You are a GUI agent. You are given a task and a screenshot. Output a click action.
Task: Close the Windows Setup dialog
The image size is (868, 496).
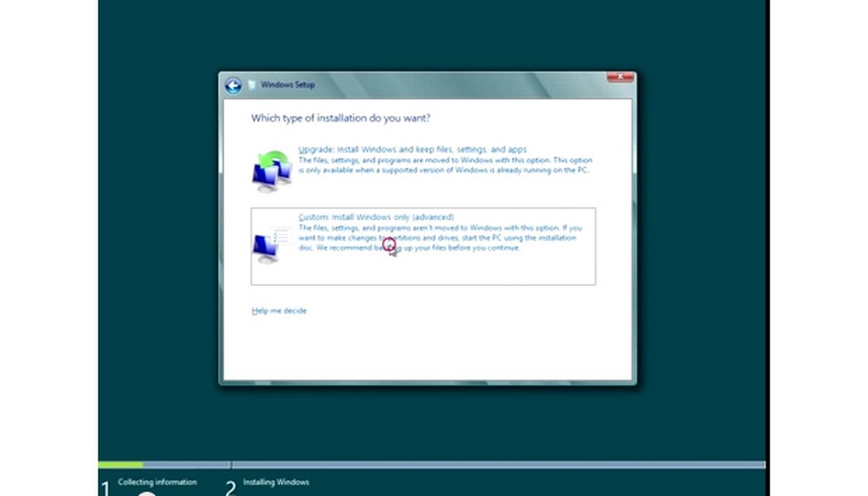pyautogui.click(x=620, y=77)
